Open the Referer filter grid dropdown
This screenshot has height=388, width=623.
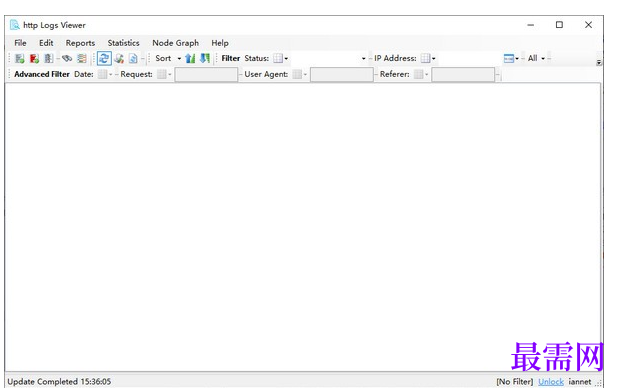(421, 74)
